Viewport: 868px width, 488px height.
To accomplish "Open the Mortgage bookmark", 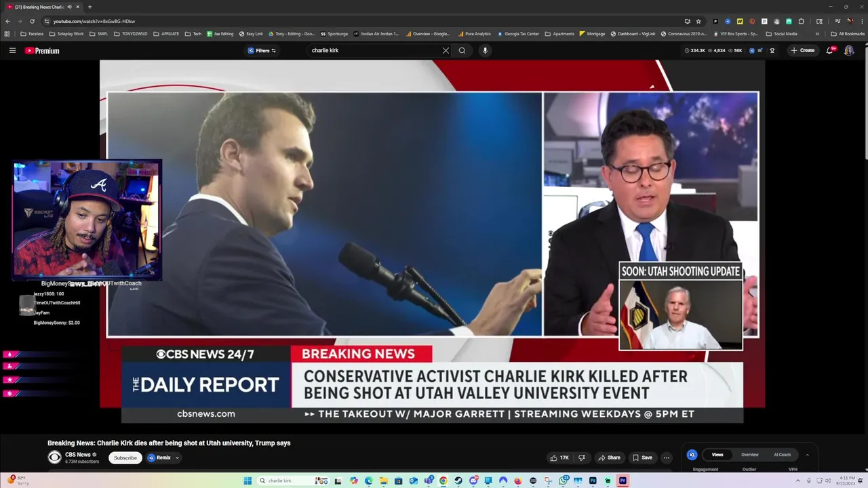I will [592, 34].
